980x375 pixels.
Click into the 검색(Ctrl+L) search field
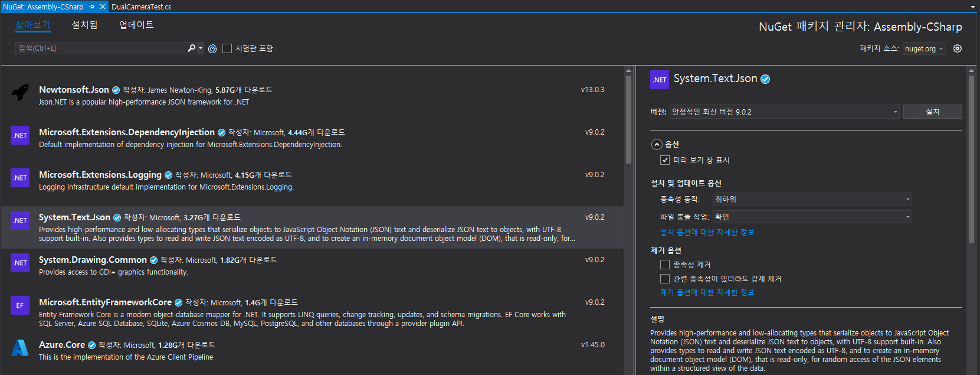[100, 48]
